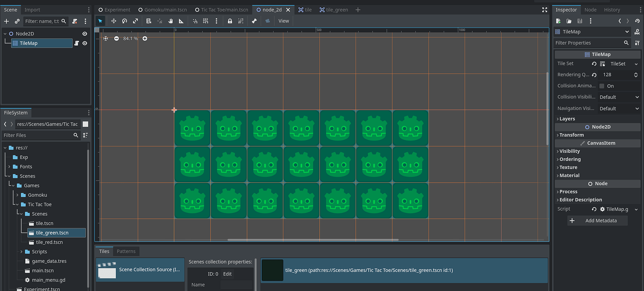The width and height of the screenshot is (644, 291).
Task: Expand the Transform section in Inspector
Action: tap(569, 135)
